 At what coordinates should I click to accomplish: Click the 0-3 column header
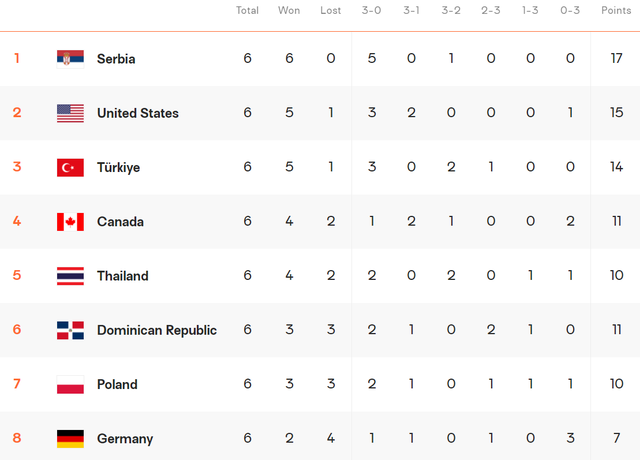pyautogui.click(x=570, y=10)
